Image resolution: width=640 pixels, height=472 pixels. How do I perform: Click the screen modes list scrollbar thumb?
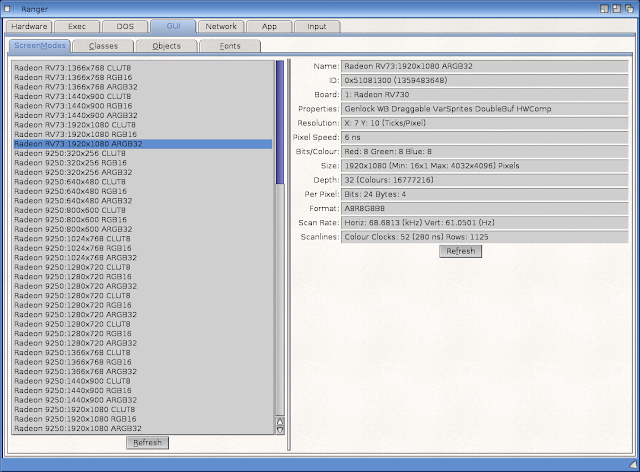pos(280,122)
